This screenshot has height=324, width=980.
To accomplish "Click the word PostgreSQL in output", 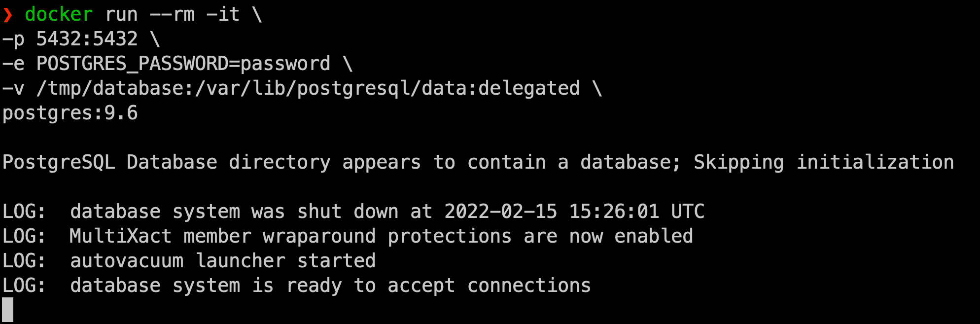I will (59, 162).
